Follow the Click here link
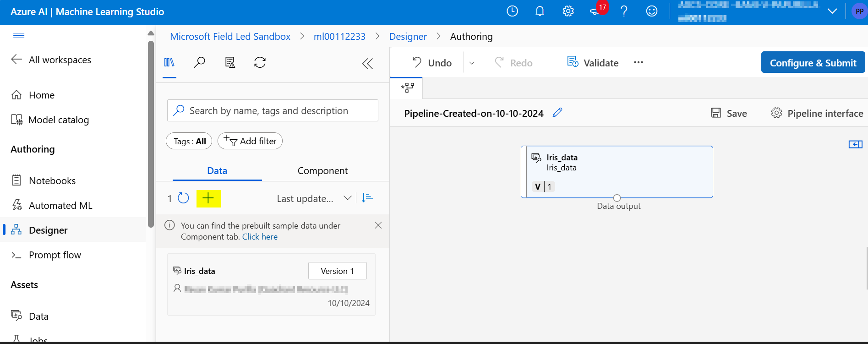 click(260, 237)
